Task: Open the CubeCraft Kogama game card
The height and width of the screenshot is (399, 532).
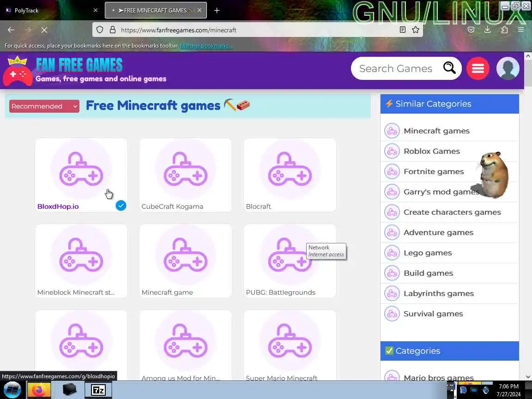Action: click(x=186, y=175)
